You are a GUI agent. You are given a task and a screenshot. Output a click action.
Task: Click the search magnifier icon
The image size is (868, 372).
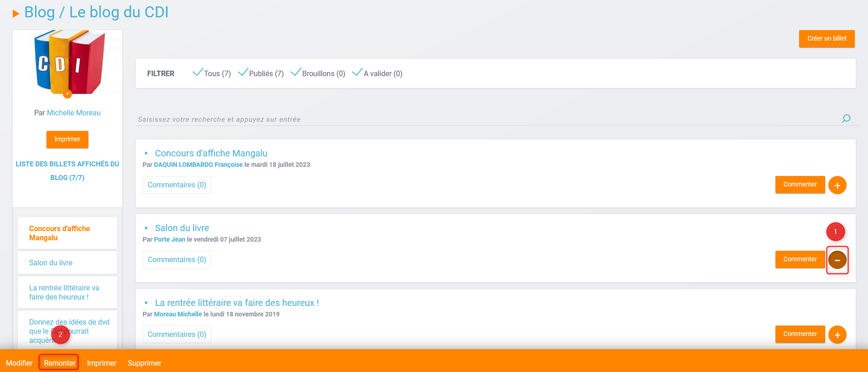[846, 119]
